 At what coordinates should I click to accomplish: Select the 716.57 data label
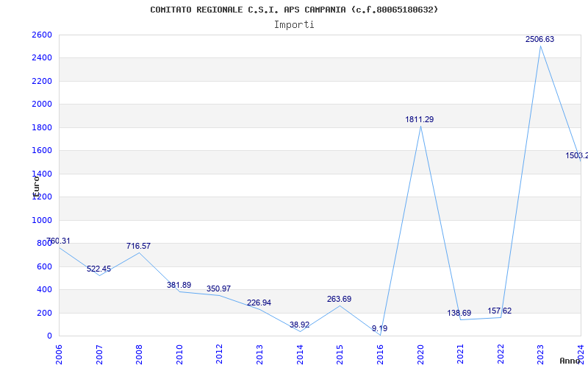point(138,246)
